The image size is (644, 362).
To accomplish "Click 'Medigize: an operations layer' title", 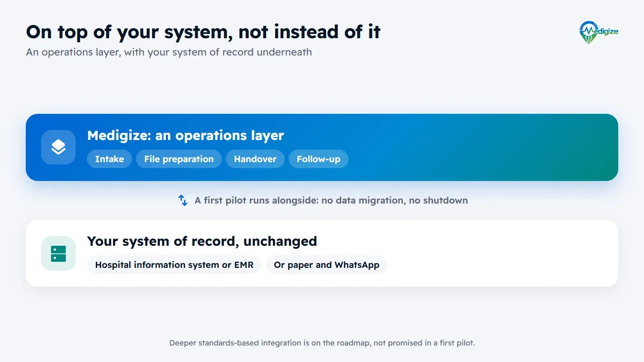I will pos(186,136).
